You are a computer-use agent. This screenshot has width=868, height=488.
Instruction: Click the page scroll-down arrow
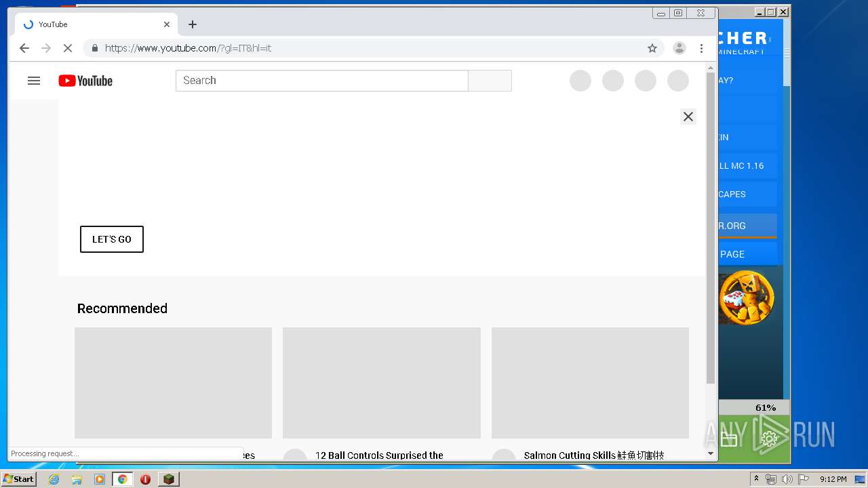coord(711,453)
